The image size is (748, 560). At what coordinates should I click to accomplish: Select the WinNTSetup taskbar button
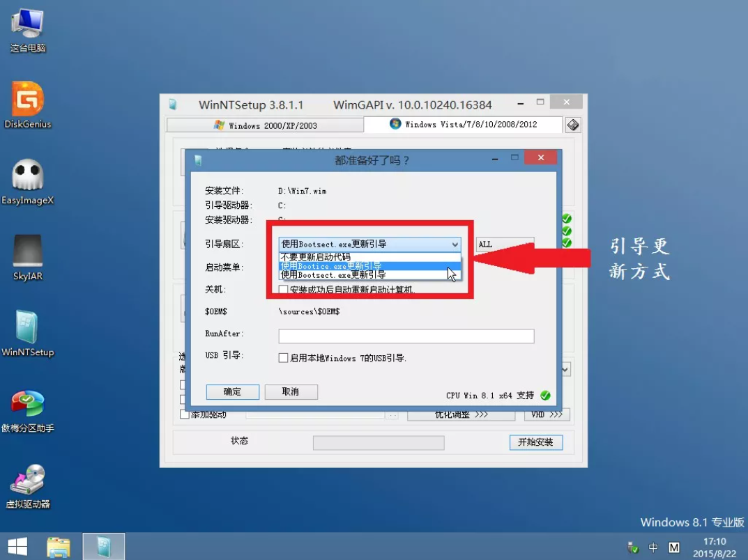coord(103,547)
